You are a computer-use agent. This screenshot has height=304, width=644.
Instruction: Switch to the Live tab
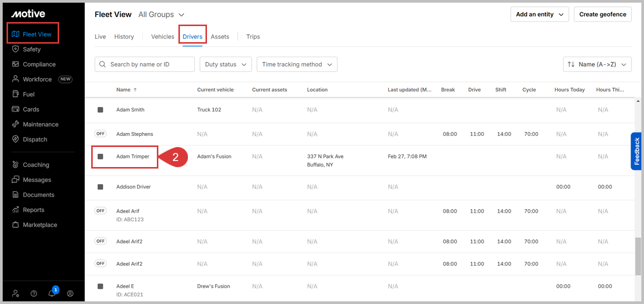[x=100, y=37]
